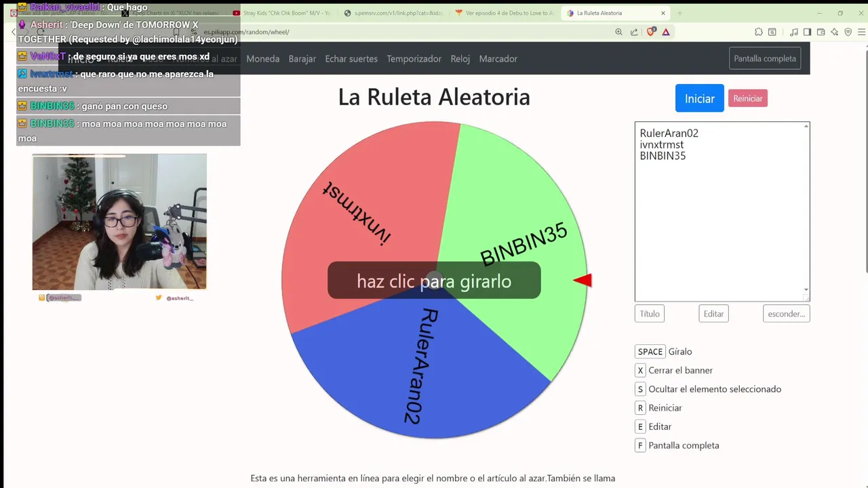Screen dimensions: 868x488
Task: Switch to the Stray Kids Chk Chk Boom tab
Action: pos(281,13)
